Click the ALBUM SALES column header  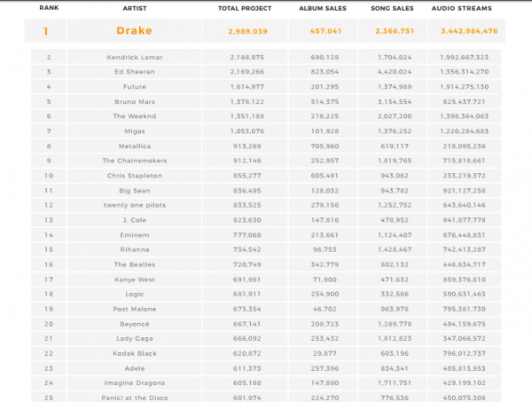[x=321, y=8]
